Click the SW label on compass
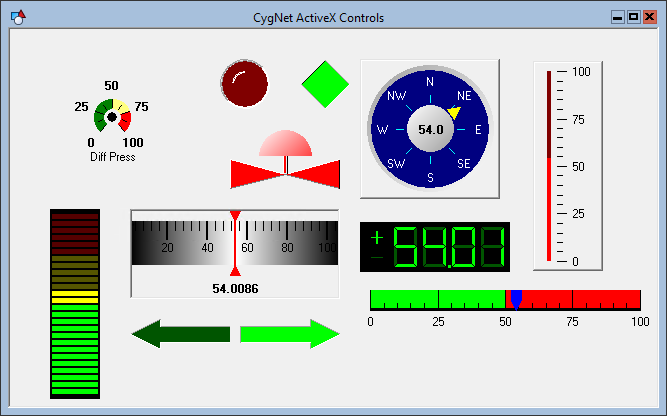This screenshot has width=667, height=416. pyautogui.click(x=396, y=164)
